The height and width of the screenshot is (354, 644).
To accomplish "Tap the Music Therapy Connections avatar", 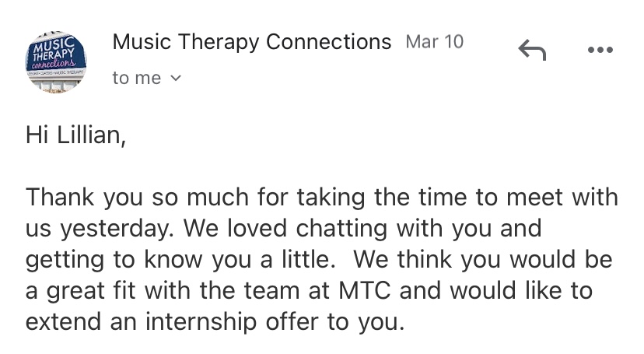I will click(56, 61).
